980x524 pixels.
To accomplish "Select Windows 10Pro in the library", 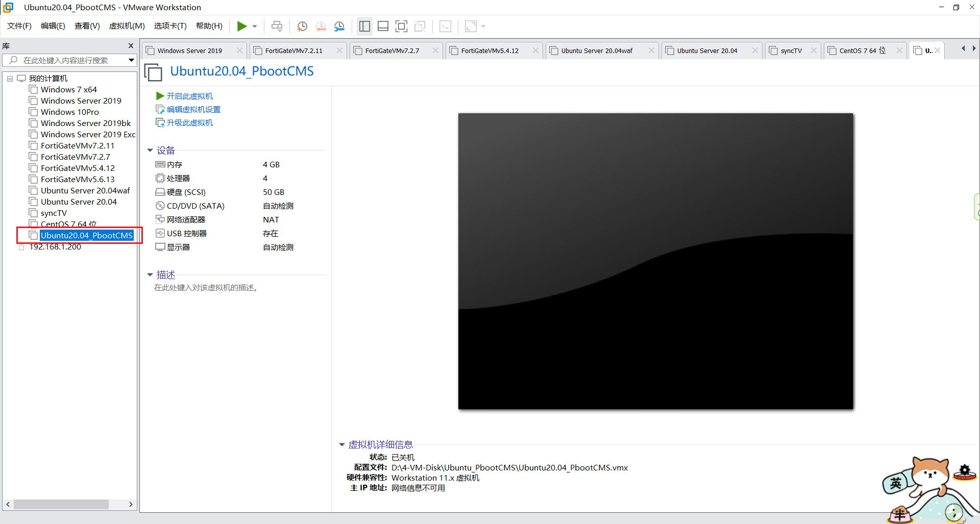I will (x=70, y=112).
